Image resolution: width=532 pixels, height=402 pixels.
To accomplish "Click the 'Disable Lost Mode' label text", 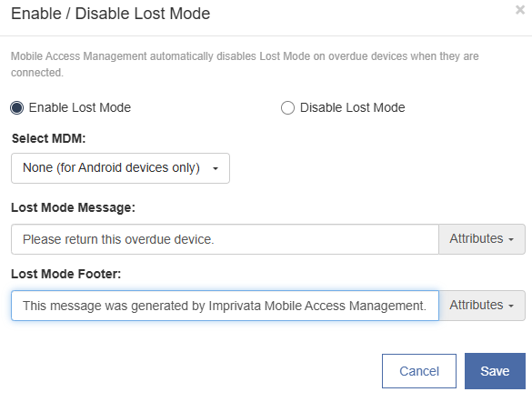I will pyautogui.click(x=352, y=107).
